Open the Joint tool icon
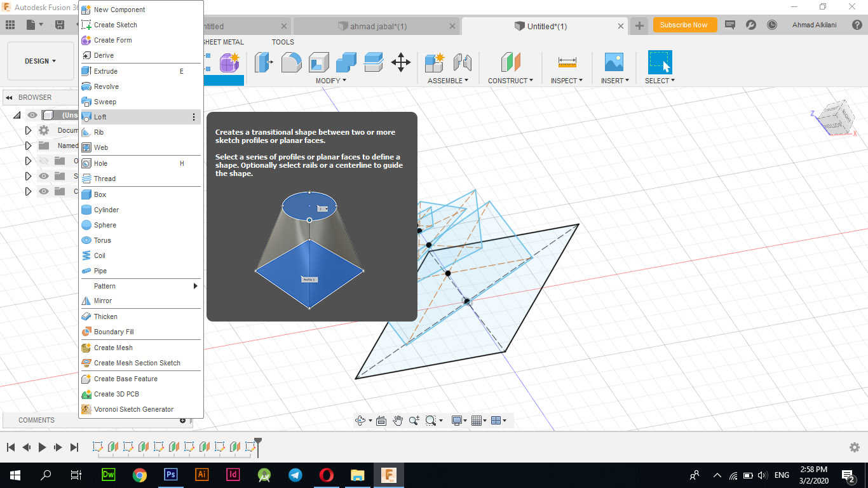 462,62
